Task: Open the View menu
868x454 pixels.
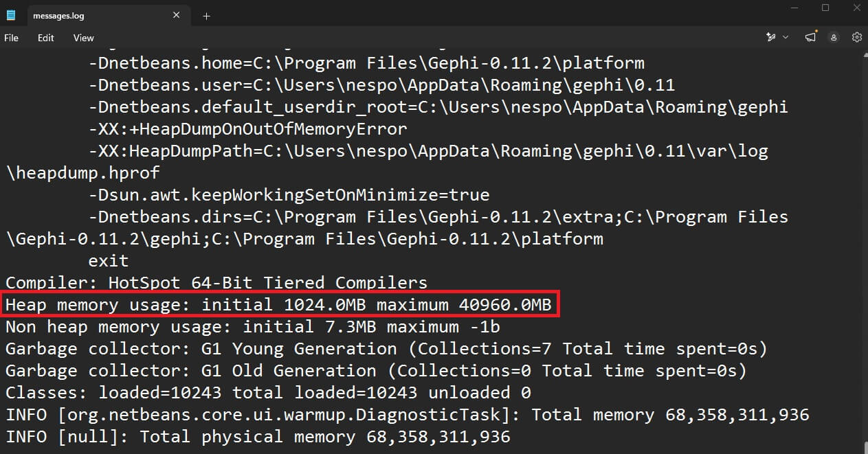Action: [x=84, y=38]
